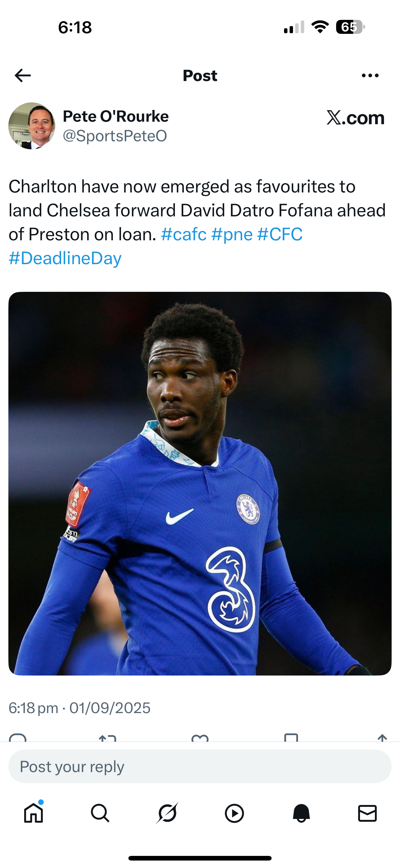Tap the post timestamp 6:18 pm
The image size is (400, 868).
tap(33, 708)
